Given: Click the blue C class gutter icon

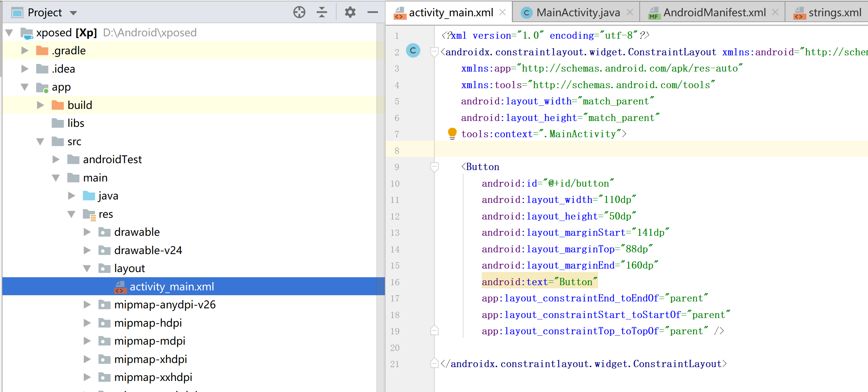Looking at the screenshot, I should 413,51.
